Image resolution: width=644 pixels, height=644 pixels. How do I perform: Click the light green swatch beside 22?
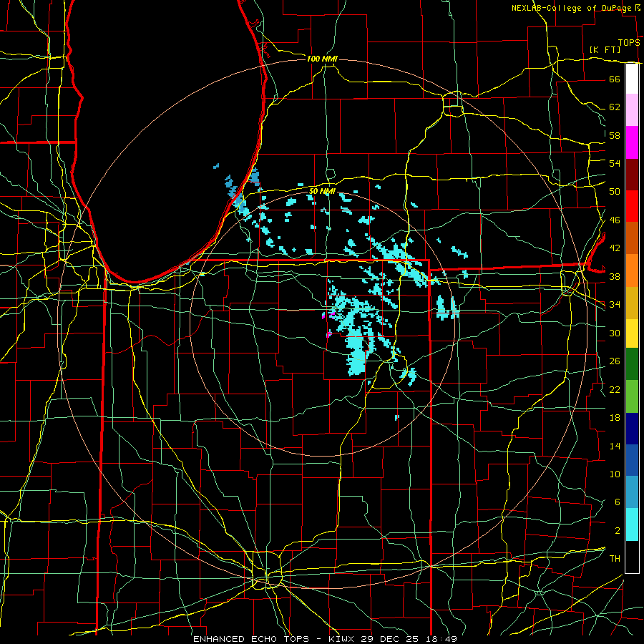632,396
